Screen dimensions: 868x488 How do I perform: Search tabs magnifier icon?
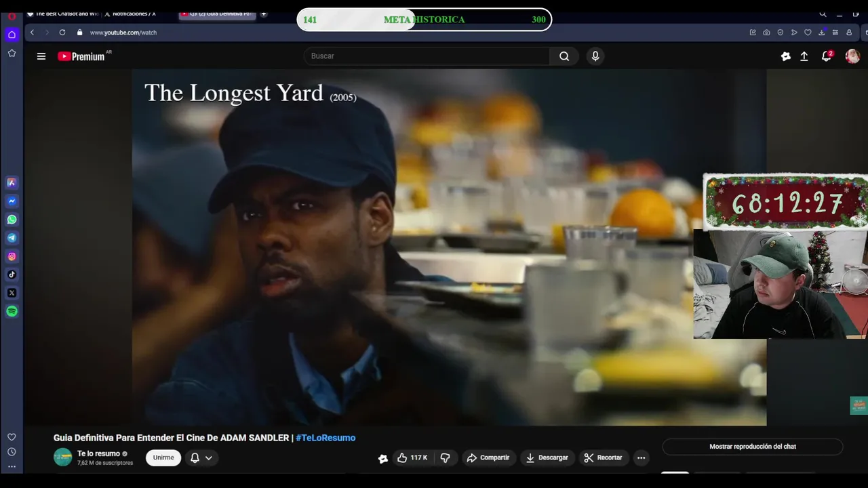[x=823, y=14]
